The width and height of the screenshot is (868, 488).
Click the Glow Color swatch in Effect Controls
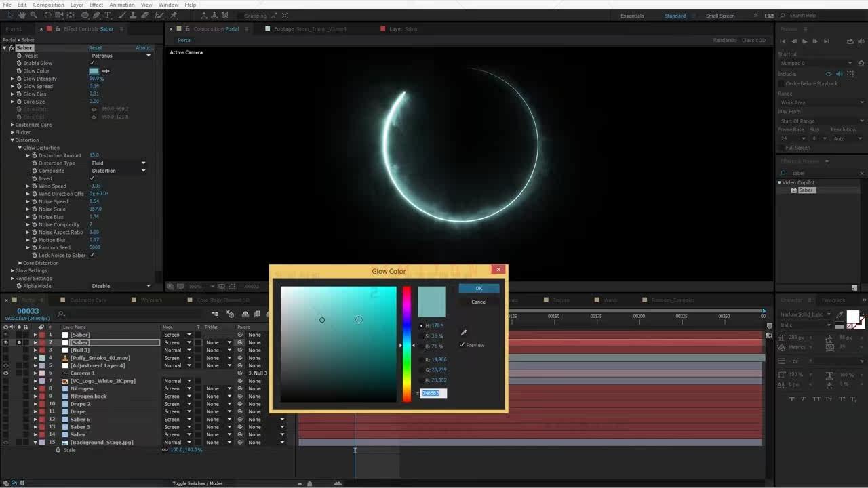(94, 71)
